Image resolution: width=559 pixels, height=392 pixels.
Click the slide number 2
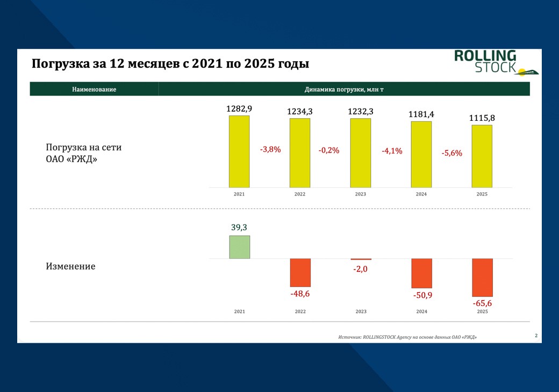[x=536, y=336]
